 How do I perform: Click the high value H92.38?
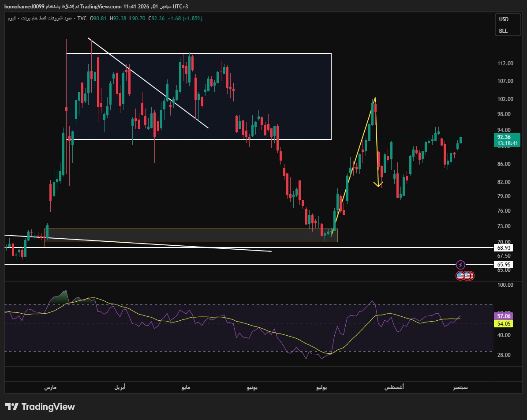[x=118, y=19]
